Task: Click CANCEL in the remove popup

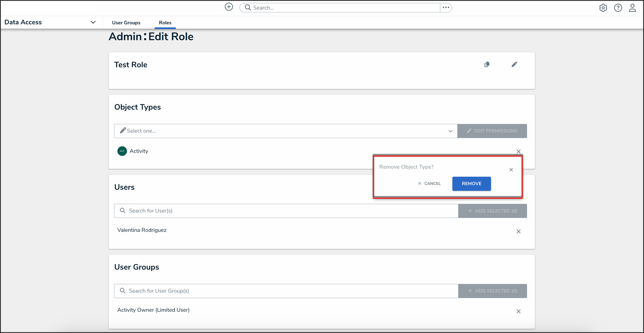Action: 429,184
